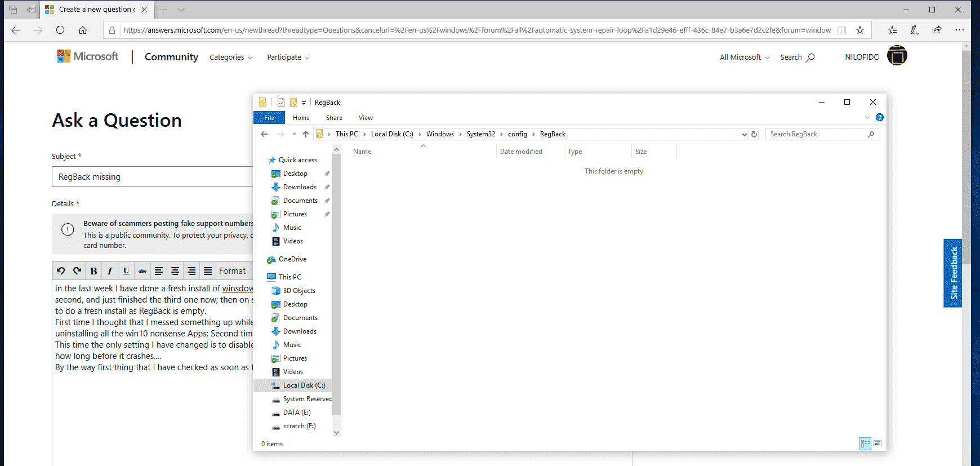Open the Format dropdown in editor

(234, 271)
